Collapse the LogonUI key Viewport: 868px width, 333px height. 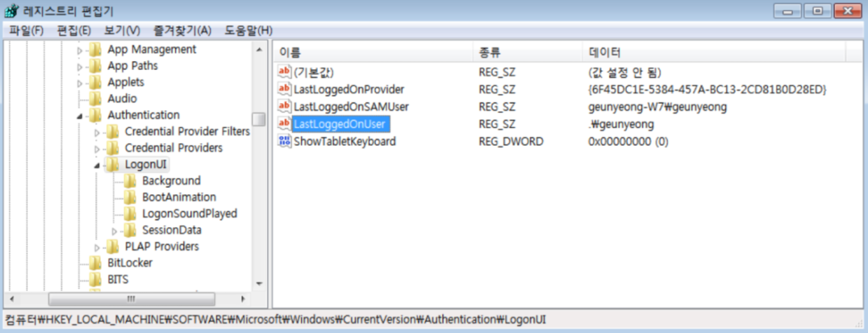97,165
